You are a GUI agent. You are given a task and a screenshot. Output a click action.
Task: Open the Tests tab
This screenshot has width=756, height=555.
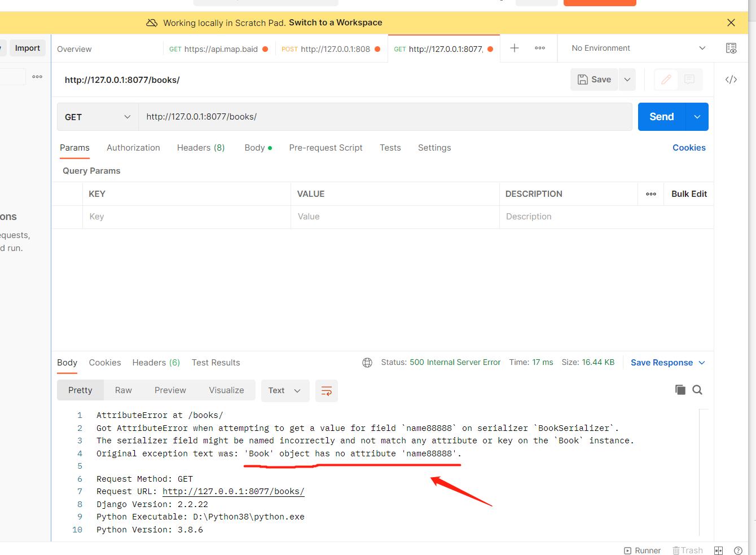point(390,148)
